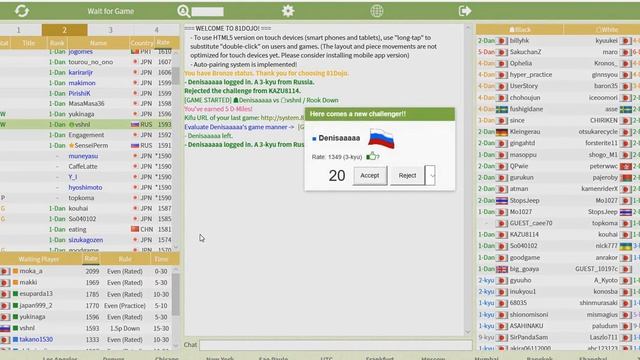The width and height of the screenshot is (640, 360).
Task: Sort waiting players by Time header
Action: click(161, 259)
